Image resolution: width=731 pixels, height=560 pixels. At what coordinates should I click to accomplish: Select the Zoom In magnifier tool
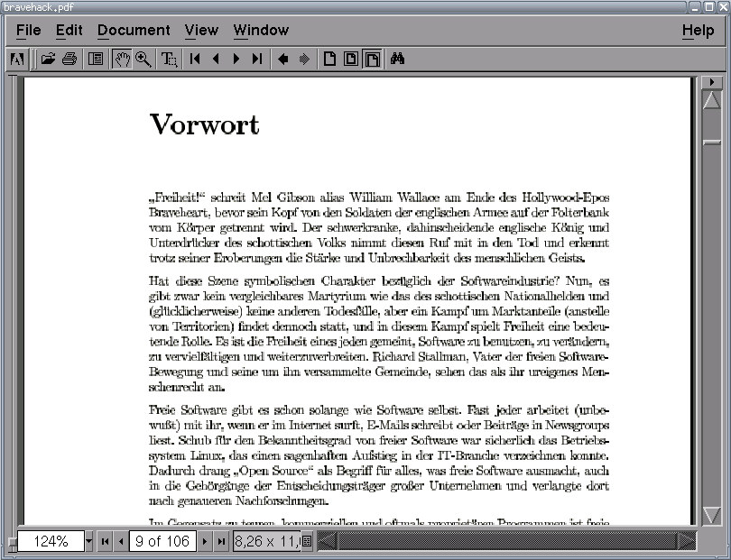pyautogui.click(x=143, y=60)
